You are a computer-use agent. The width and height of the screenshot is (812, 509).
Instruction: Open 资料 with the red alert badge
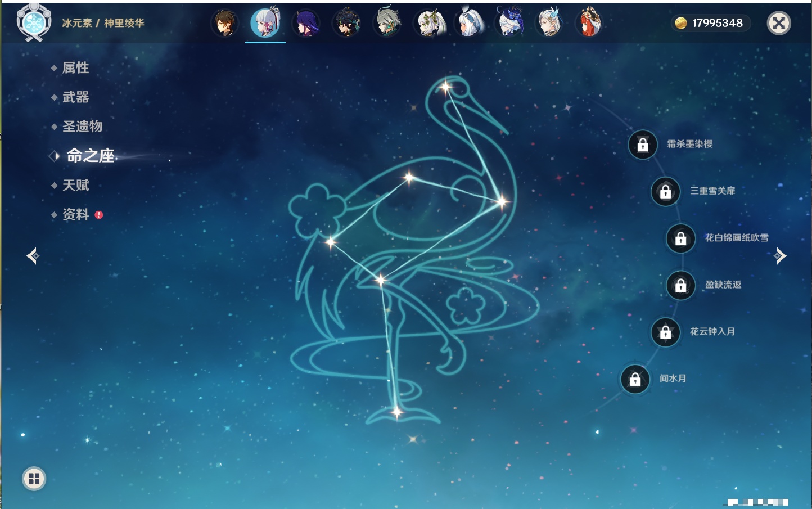point(76,215)
